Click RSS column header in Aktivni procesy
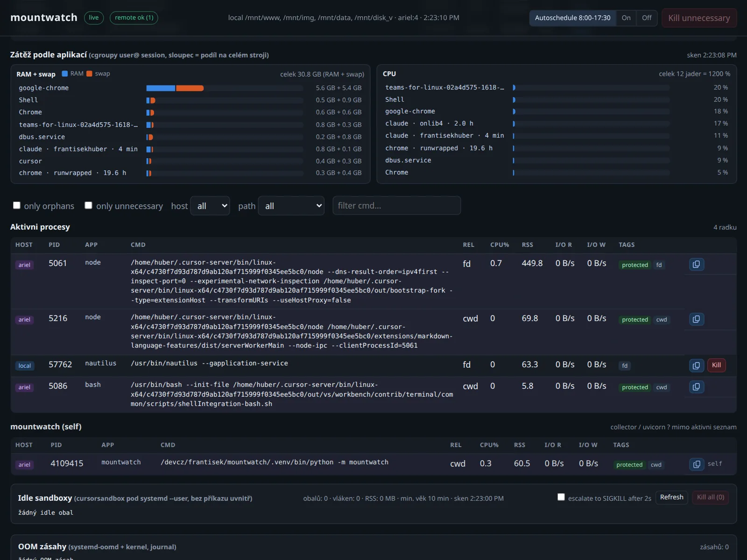 (x=528, y=245)
